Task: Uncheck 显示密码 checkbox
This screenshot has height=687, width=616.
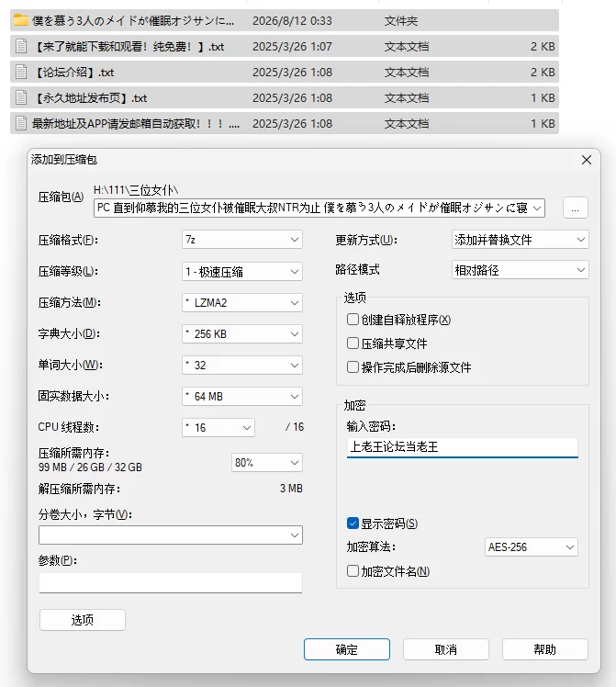Action: tap(353, 524)
